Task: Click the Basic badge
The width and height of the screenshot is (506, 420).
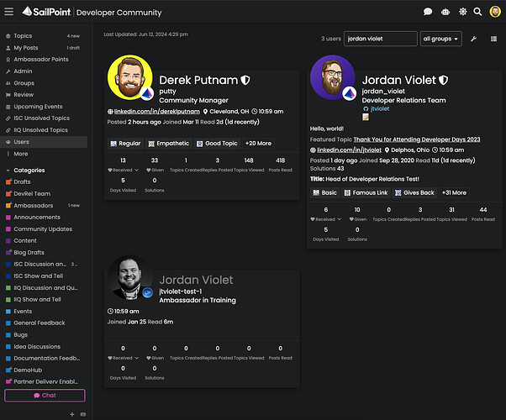Action: click(325, 192)
